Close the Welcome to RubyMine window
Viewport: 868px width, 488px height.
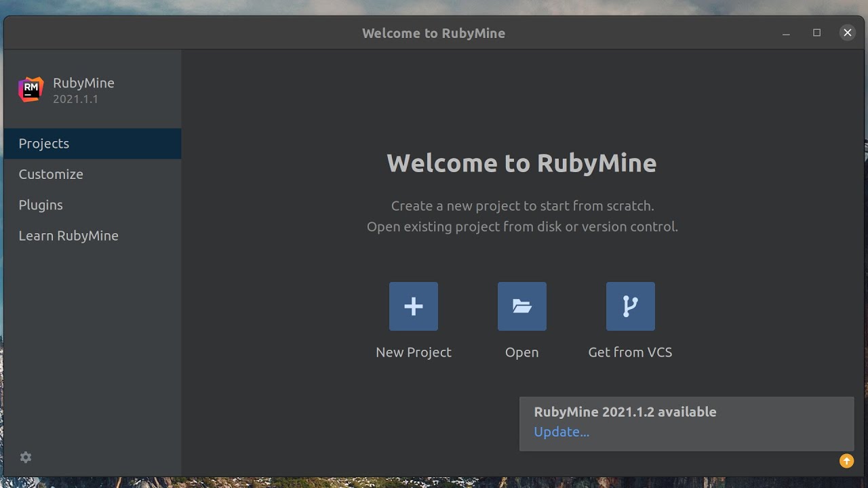847,33
